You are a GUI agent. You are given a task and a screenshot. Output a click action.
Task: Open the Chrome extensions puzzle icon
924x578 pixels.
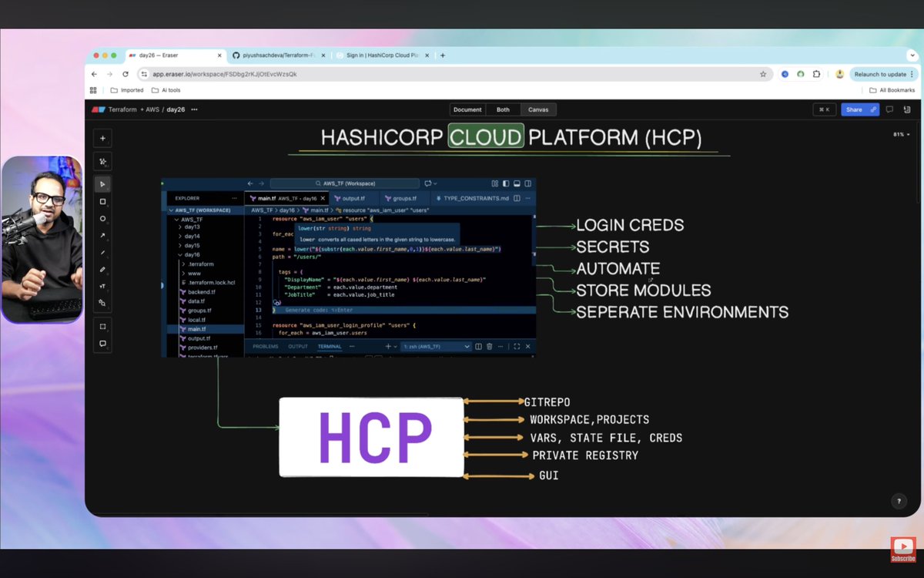[x=817, y=74]
